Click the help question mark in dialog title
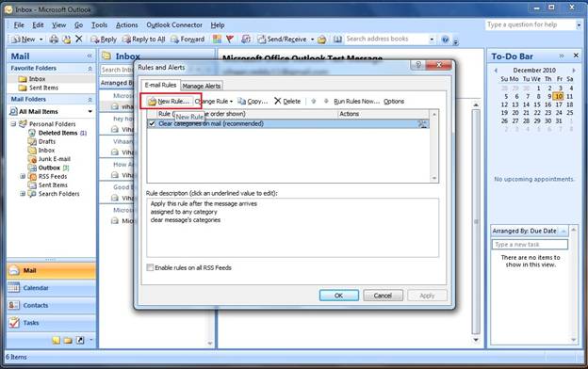The height and width of the screenshot is (369, 588). (418, 65)
